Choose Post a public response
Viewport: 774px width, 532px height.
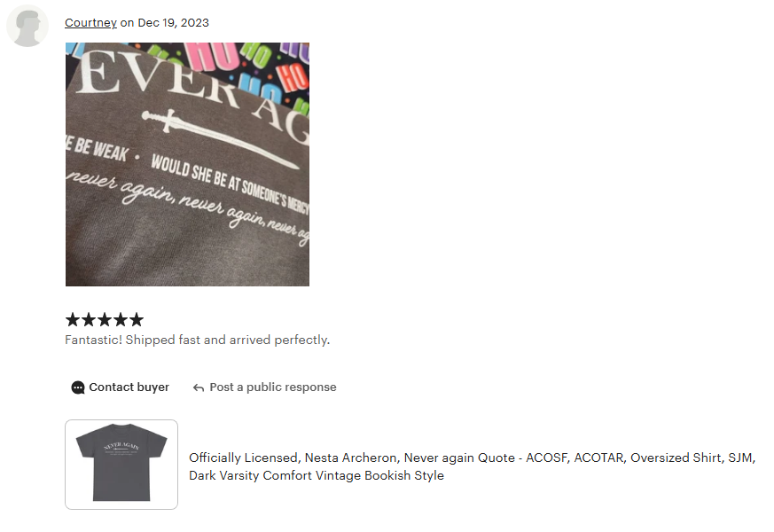(x=264, y=387)
